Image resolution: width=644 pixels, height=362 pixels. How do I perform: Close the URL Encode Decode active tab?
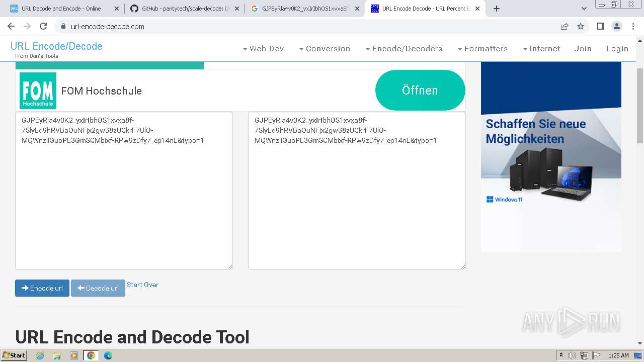[x=477, y=9]
